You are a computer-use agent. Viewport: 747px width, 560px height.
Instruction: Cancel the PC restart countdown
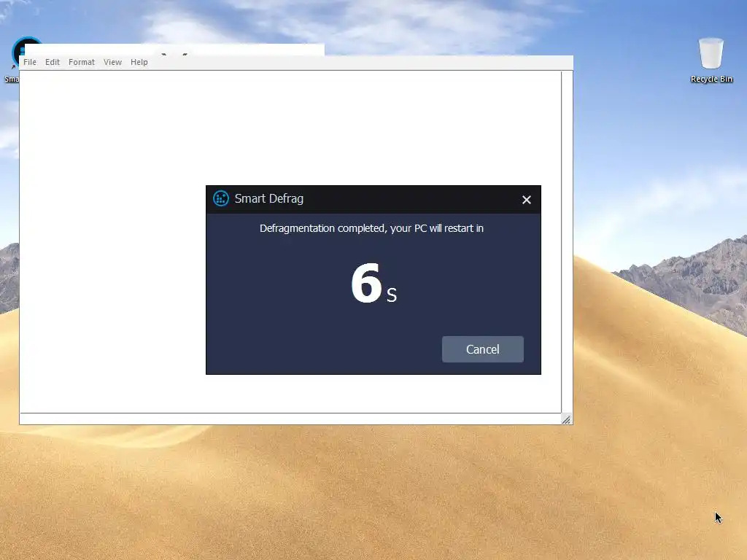point(483,349)
